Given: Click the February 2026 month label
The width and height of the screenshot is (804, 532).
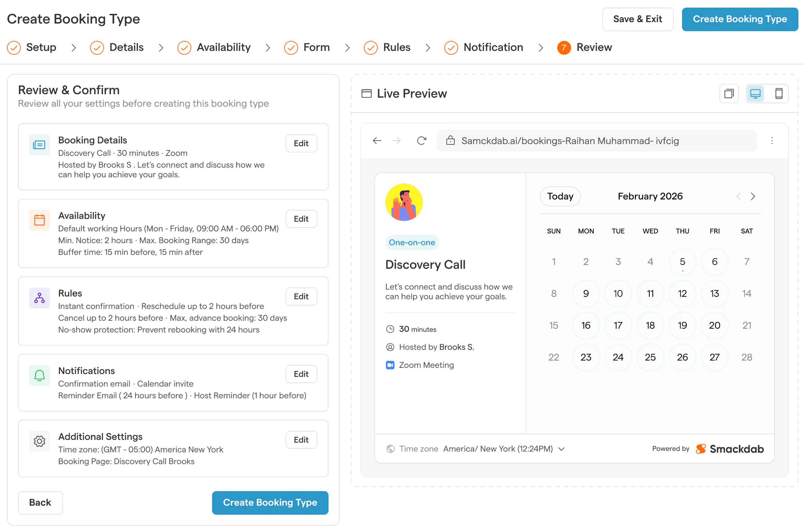Looking at the screenshot, I should pos(650,196).
